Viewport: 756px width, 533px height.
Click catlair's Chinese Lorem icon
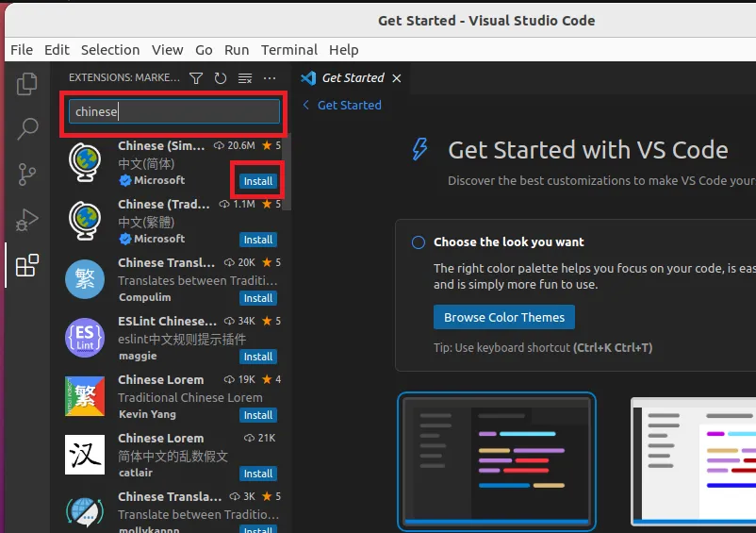point(85,455)
